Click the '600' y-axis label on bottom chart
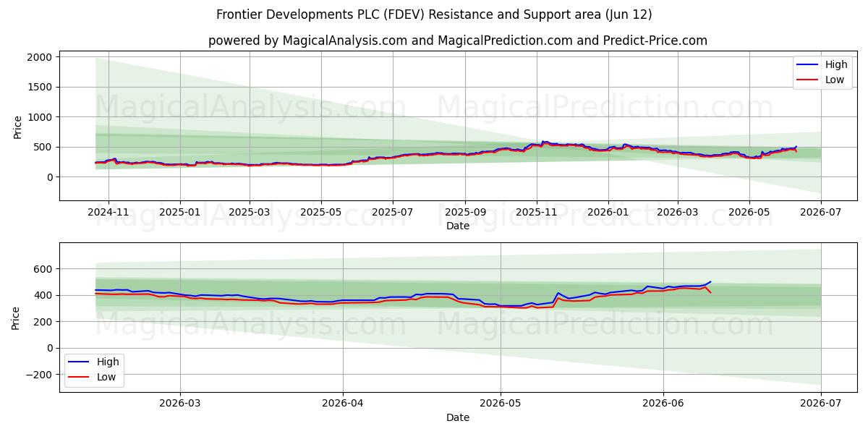 click(43, 269)
